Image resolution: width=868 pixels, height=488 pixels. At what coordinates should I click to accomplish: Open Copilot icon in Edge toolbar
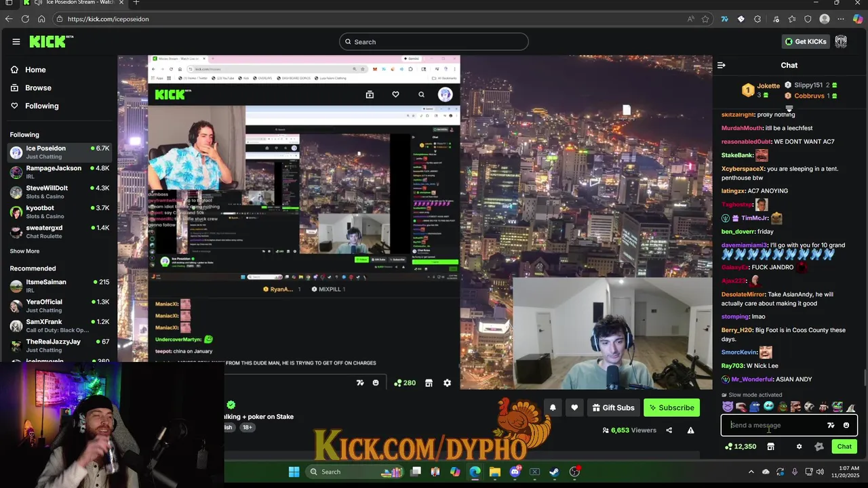click(858, 19)
